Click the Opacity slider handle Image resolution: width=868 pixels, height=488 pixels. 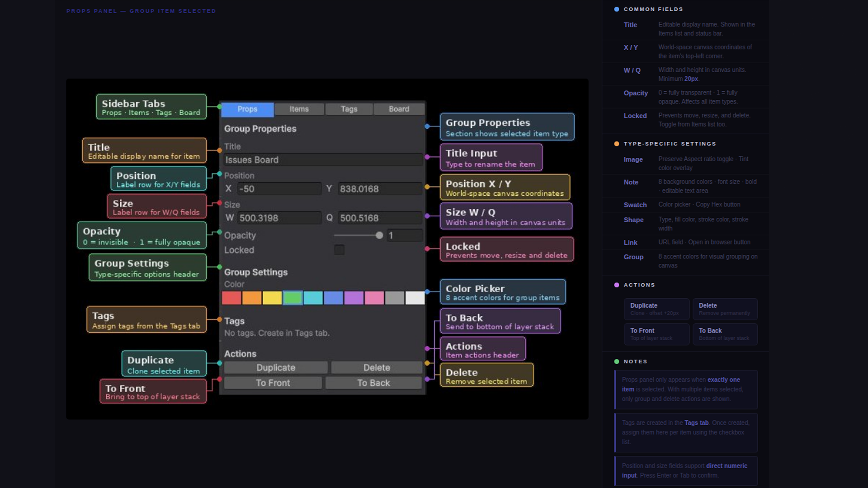(x=379, y=235)
